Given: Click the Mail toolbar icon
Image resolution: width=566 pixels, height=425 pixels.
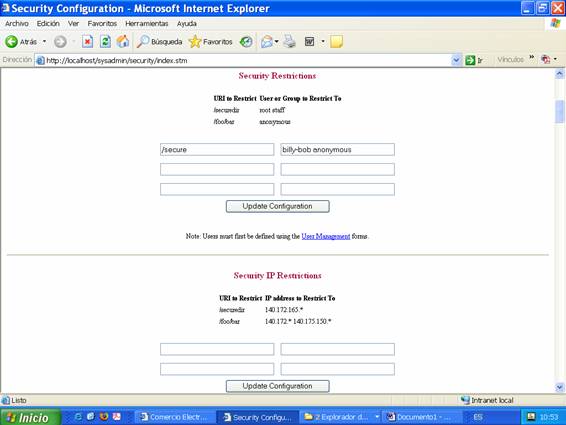Looking at the screenshot, I should point(267,42).
